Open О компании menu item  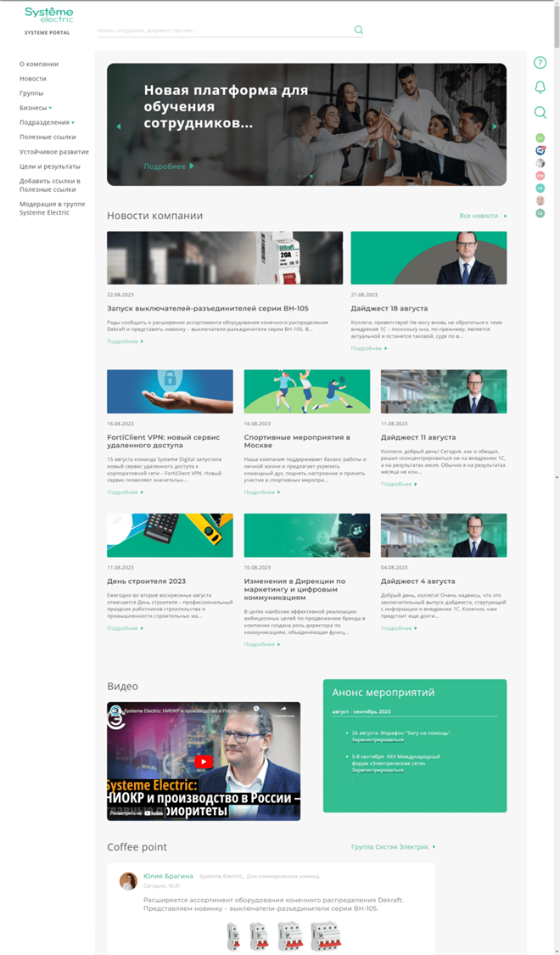(x=39, y=64)
